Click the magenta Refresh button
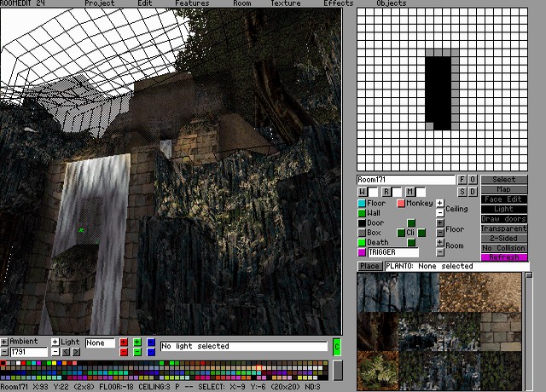Screen dimensions: 546x392 pos(504,257)
